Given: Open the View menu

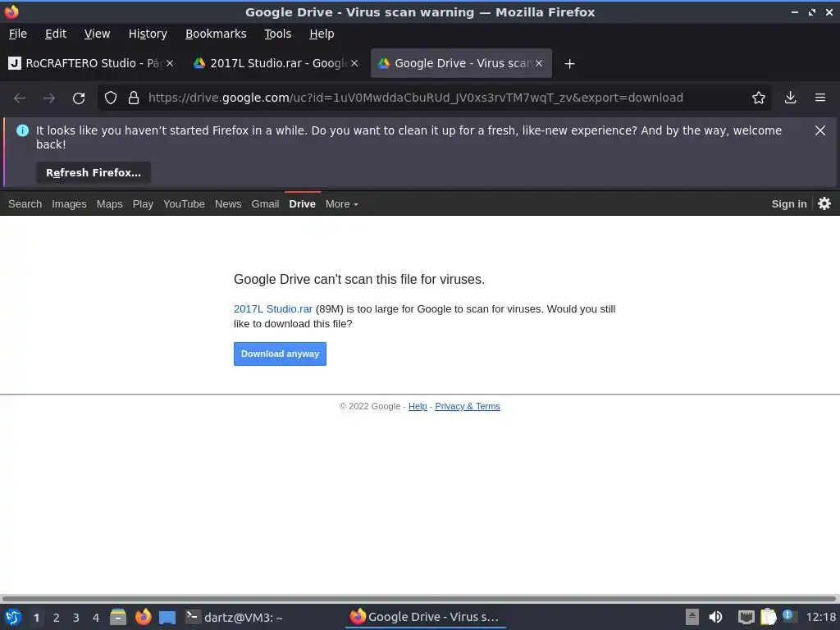Looking at the screenshot, I should pos(97,34).
